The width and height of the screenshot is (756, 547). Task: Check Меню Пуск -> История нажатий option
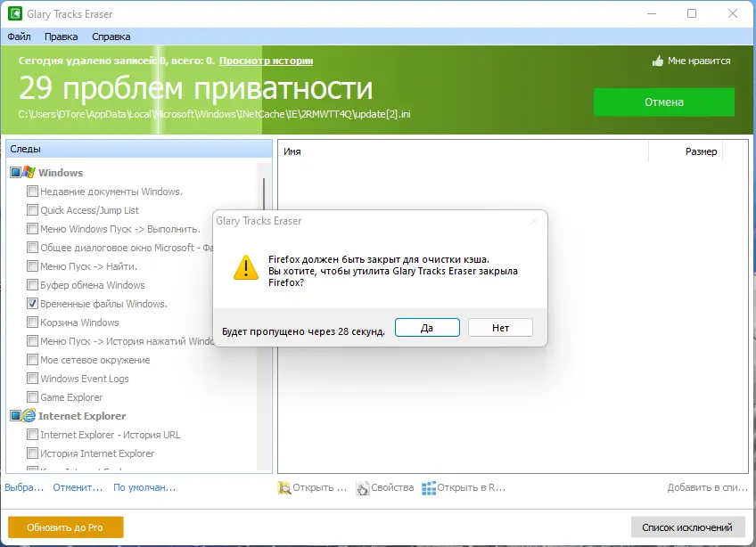click(x=32, y=340)
